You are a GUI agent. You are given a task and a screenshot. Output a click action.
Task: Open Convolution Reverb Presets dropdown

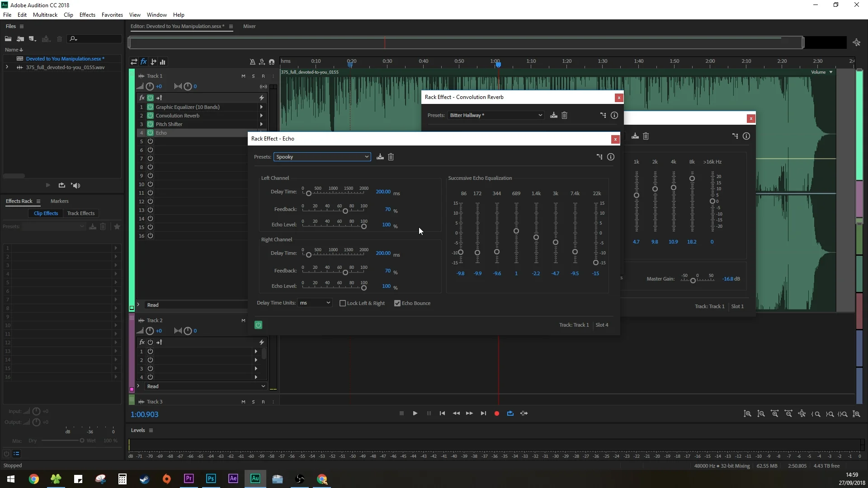point(495,115)
